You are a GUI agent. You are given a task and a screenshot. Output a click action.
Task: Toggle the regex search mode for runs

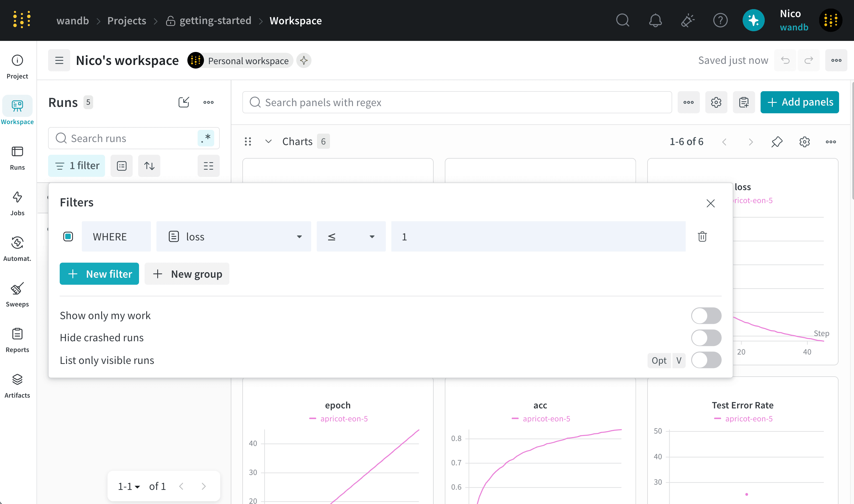pos(206,138)
